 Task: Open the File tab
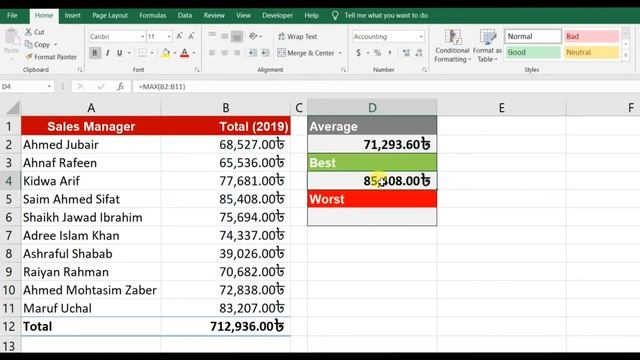click(12, 16)
